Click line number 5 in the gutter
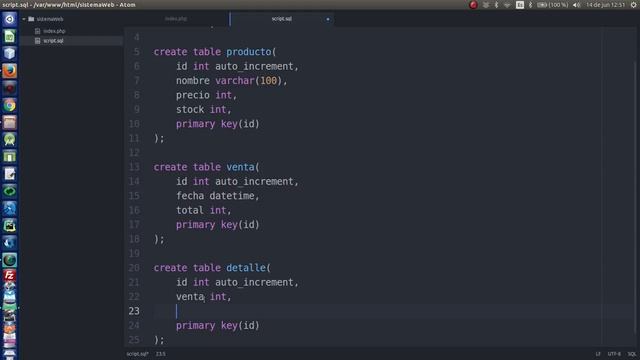The height and width of the screenshot is (360, 640). coord(136,52)
